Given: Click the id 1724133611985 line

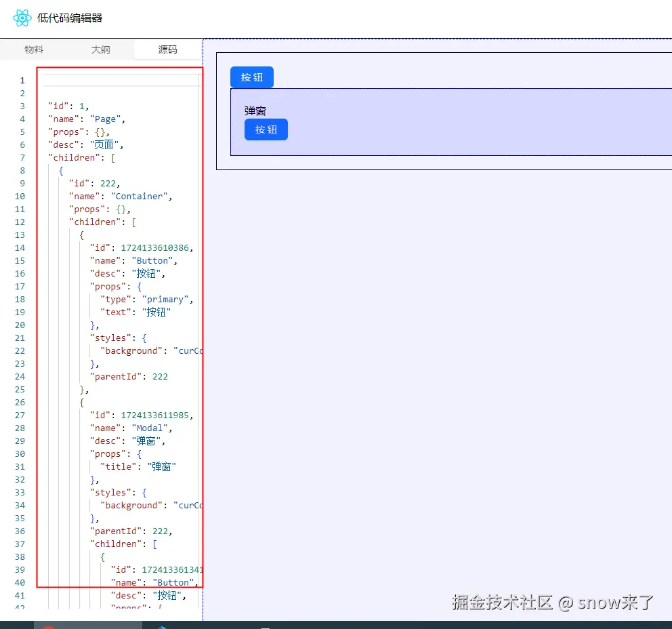Looking at the screenshot, I should 142,415.
